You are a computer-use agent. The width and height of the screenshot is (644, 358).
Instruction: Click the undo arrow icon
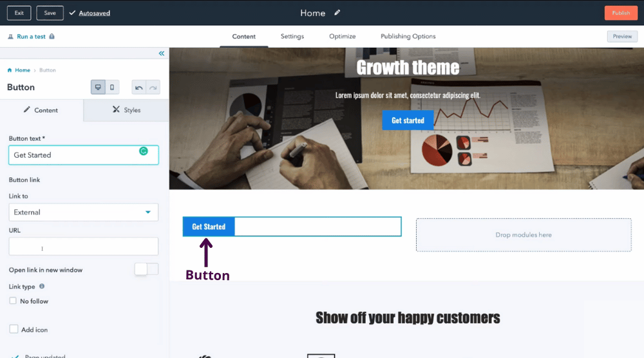point(139,88)
